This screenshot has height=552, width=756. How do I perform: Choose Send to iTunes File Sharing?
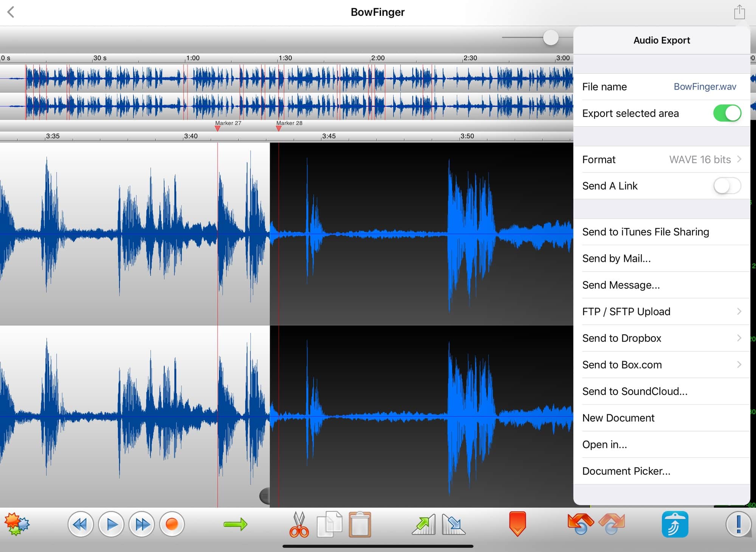click(646, 232)
